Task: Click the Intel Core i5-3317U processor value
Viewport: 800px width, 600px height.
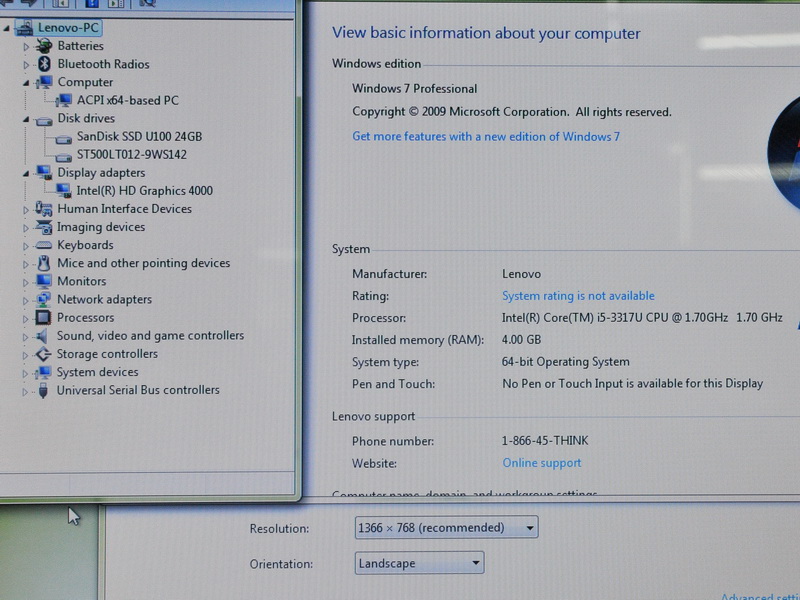Action: click(x=642, y=317)
